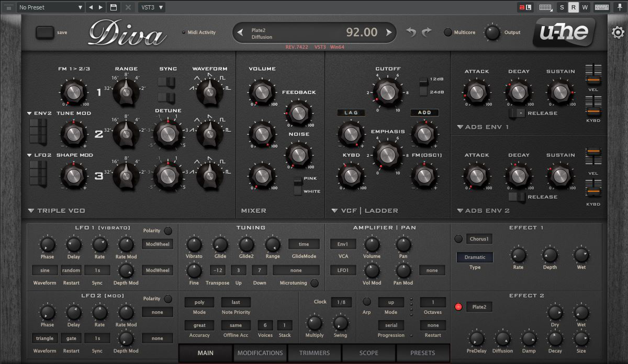Screen dimensions: 628x364
Task: Go to previous parameter with left arrow
Action: [240, 32]
